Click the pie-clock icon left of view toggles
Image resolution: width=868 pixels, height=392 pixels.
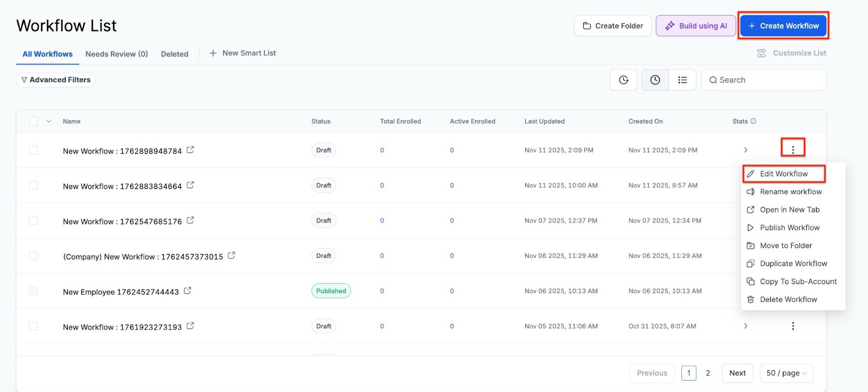(x=623, y=80)
